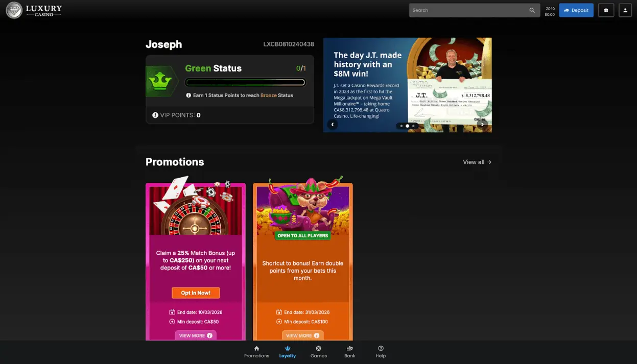The height and width of the screenshot is (364, 637).
Task: Switch to the Games tab
Action: click(318, 352)
